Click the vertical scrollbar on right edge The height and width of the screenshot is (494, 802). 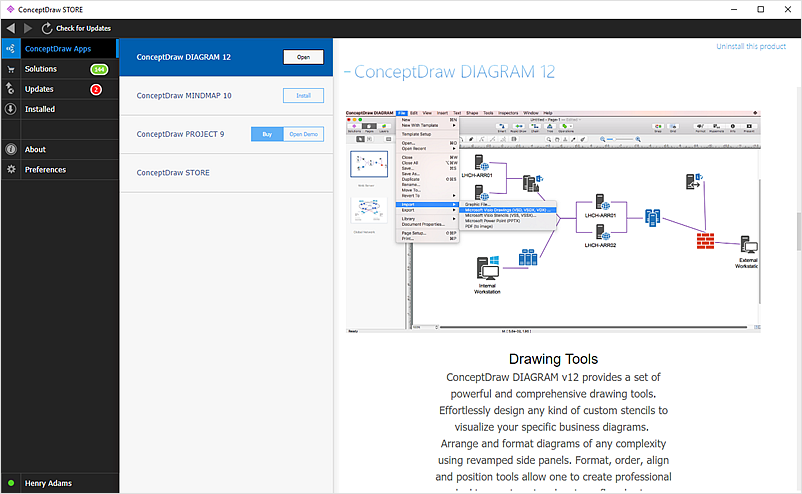798,231
